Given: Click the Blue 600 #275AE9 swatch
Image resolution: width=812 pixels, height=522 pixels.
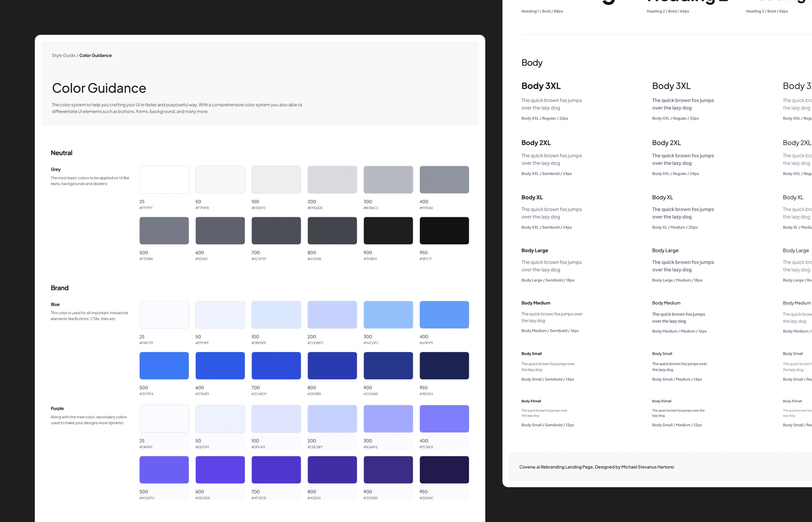Looking at the screenshot, I should click(x=220, y=366).
